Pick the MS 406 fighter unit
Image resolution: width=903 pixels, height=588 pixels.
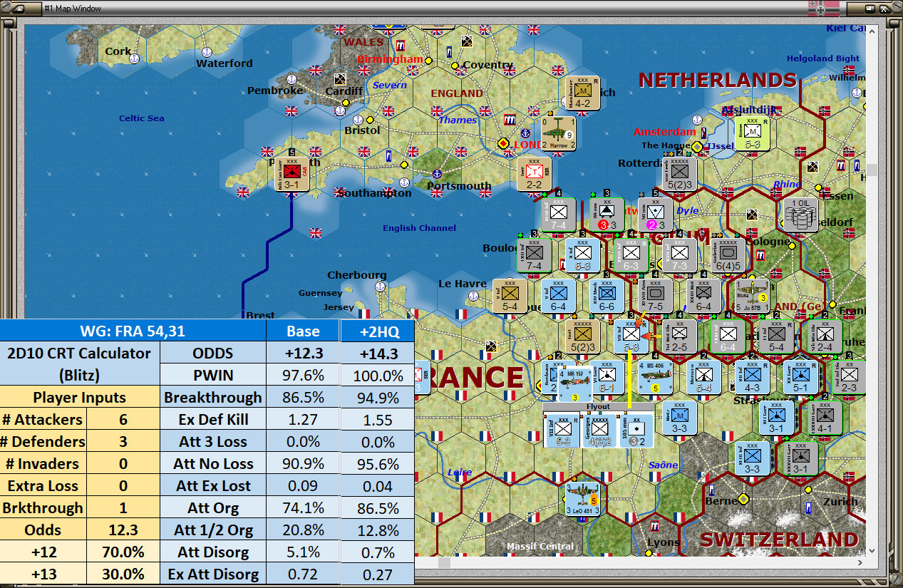click(655, 378)
